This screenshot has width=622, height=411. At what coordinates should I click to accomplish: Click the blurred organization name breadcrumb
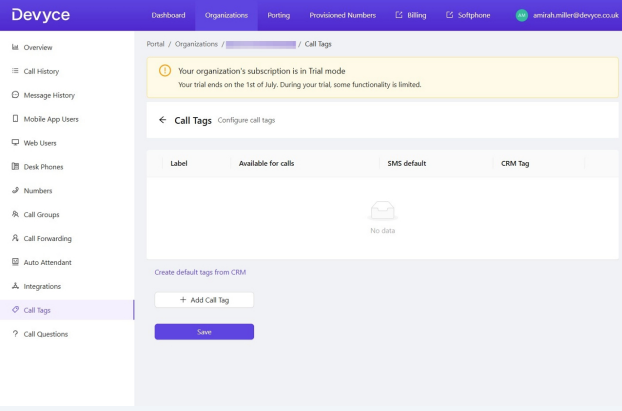click(261, 44)
